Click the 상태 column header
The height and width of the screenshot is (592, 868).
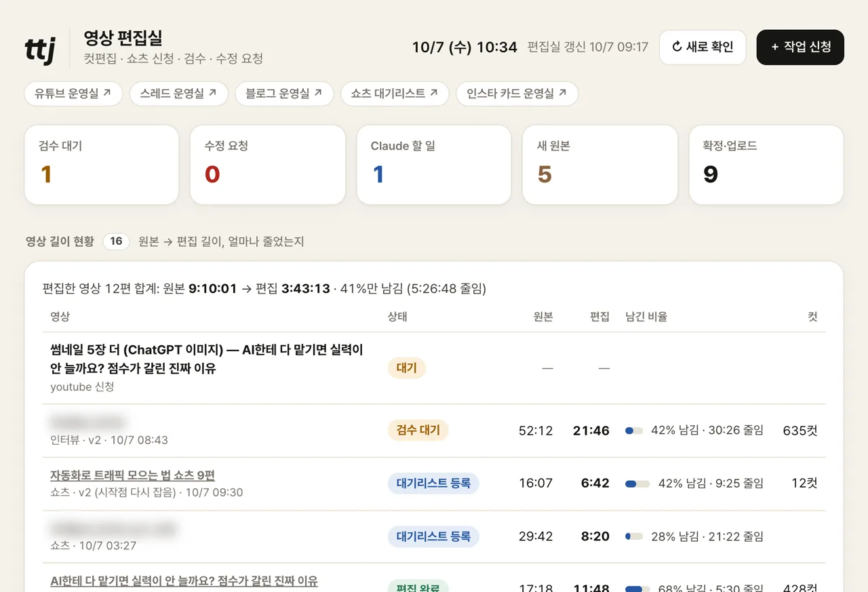coord(397,317)
